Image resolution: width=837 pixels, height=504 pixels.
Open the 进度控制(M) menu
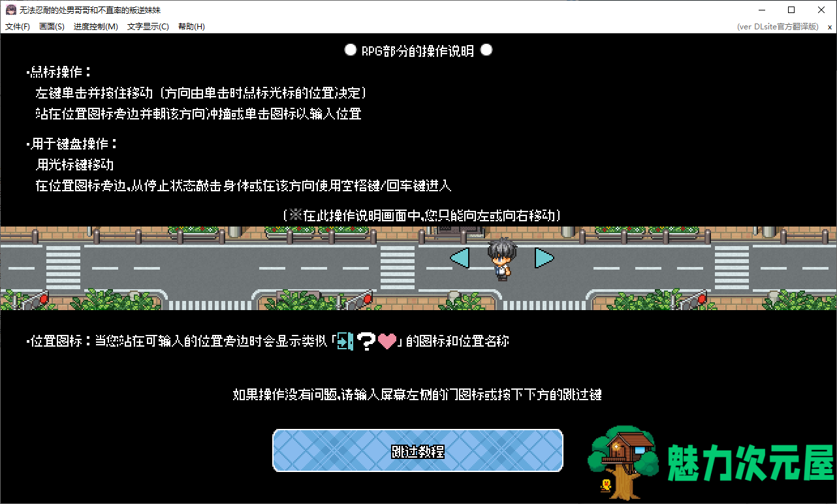click(96, 27)
